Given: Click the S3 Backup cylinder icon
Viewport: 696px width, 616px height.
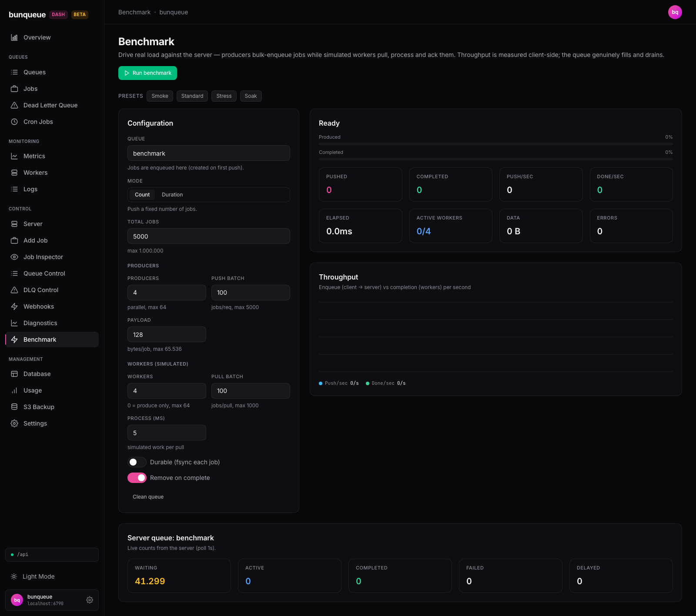Looking at the screenshot, I should (14, 407).
